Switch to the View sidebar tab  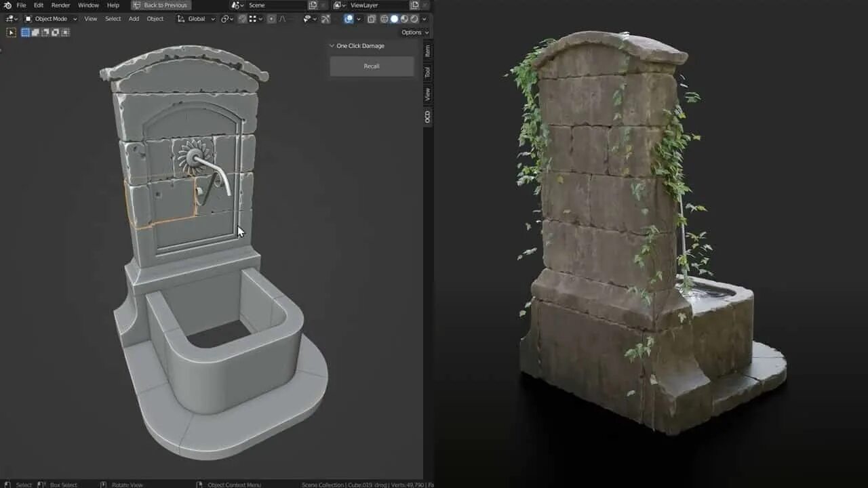[x=428, y=94]
